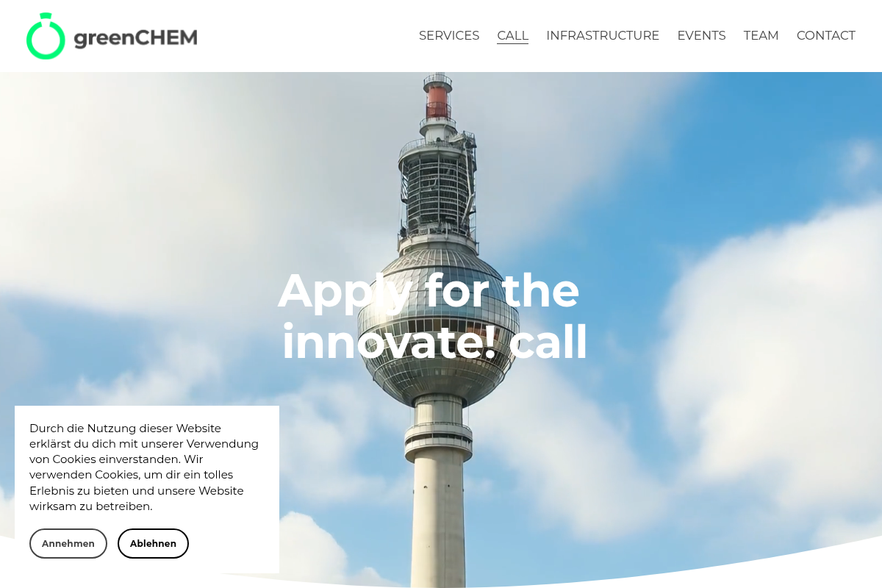Click the red-white antenna tip of the tower
This screenshot has height=588, width=882.
[x=437, y=96]
